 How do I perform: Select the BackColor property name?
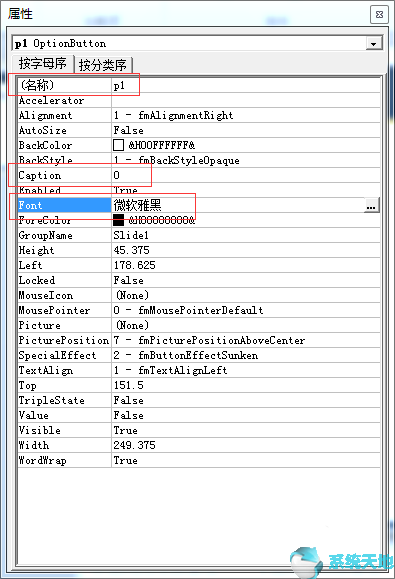point(65,145)
